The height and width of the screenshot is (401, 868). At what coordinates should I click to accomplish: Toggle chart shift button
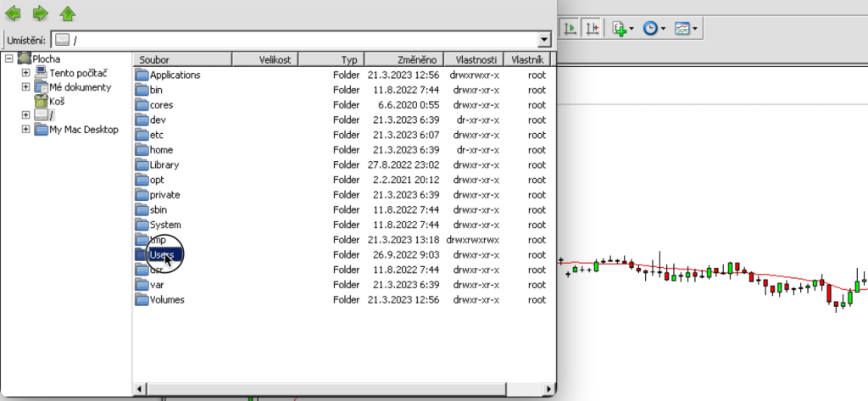click(592, 28)
